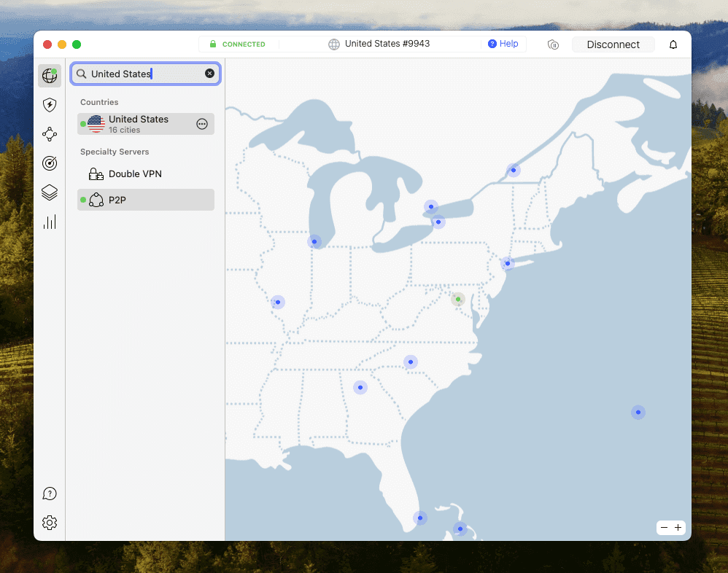
Task: Click the United States flag icon
Action: (x=96, y=124)
